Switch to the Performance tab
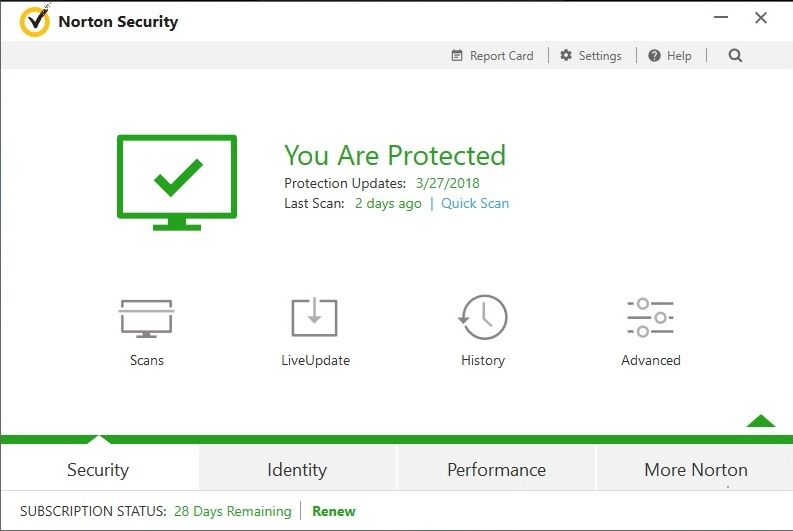The height and width of the screenshot is (531, 793). click(x=497, y=469)
